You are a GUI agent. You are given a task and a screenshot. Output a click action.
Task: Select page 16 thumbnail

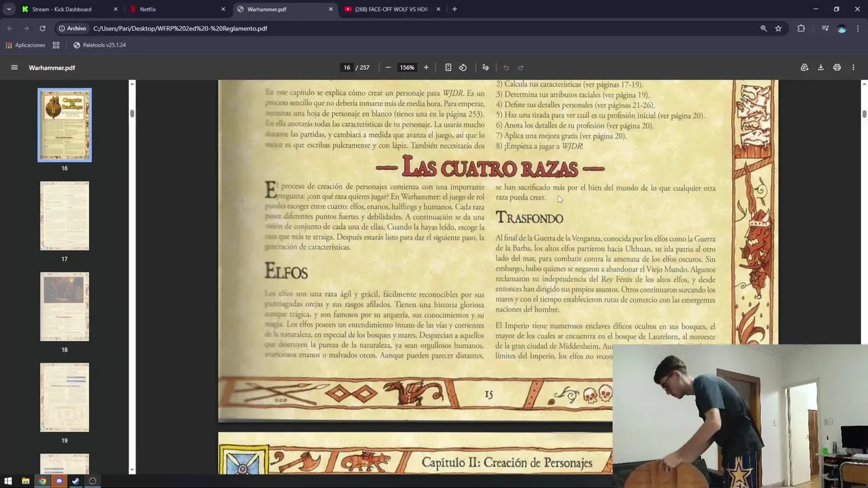point(64,125)
